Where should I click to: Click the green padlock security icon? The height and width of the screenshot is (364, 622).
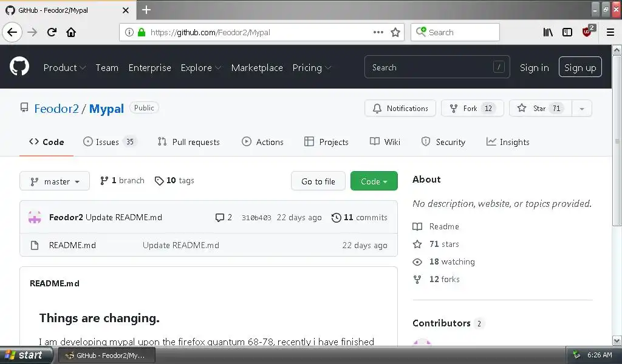point(141,32)
